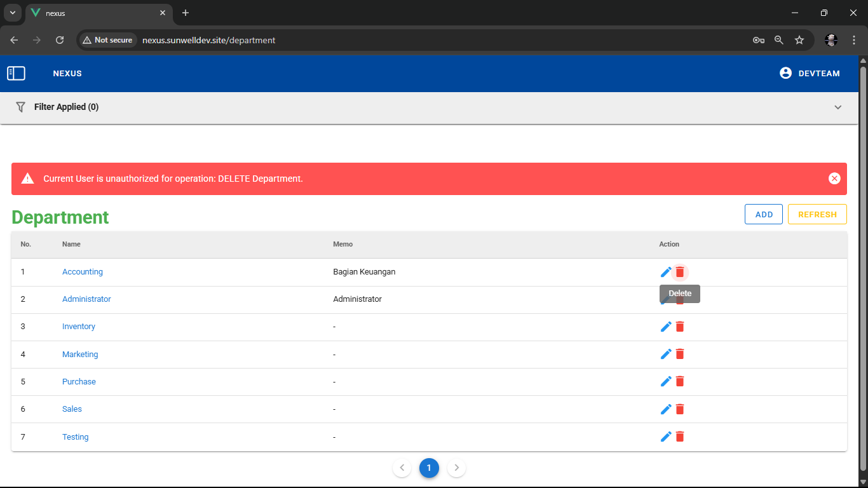Image resolution: width=868 pixels, height=488 pixels.
Task: Bookmark this page with star icon
Action: tap(799, 40)
